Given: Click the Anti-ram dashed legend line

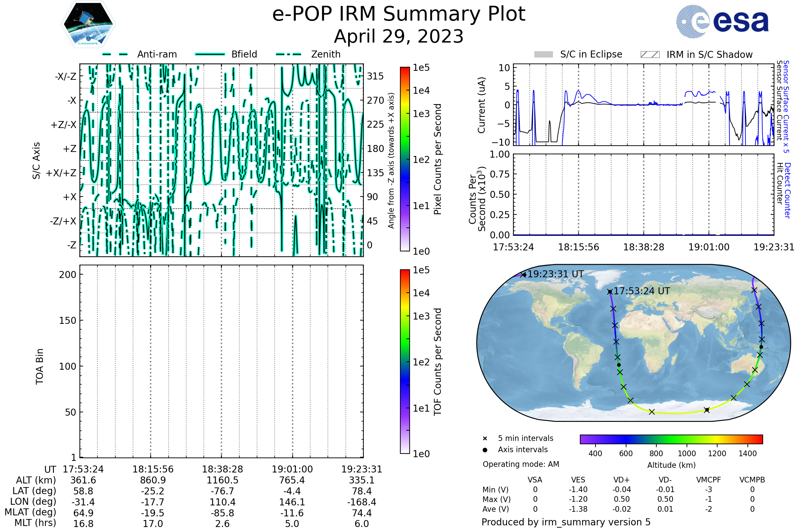Looking at the screenshot, I should pos(115,54).
